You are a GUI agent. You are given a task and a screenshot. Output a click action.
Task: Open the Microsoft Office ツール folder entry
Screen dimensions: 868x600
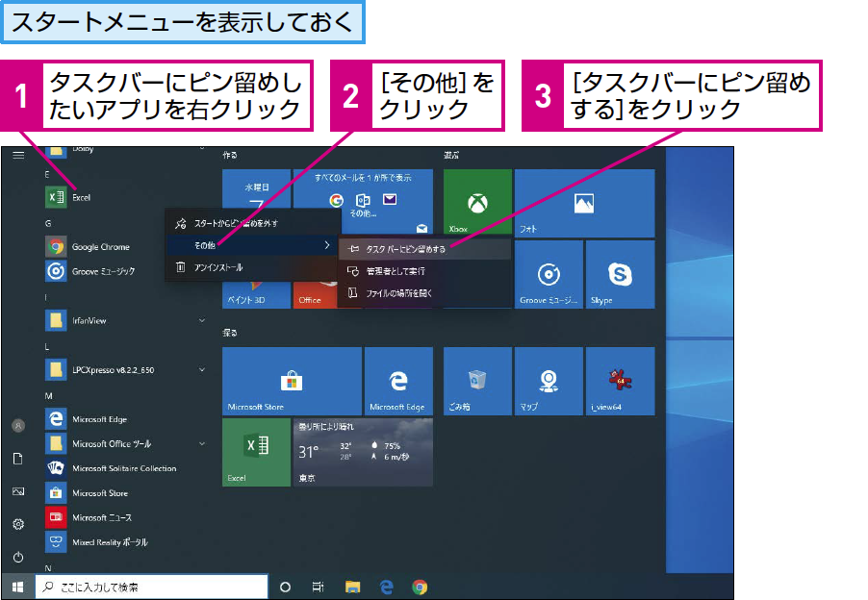coord(124,443)
